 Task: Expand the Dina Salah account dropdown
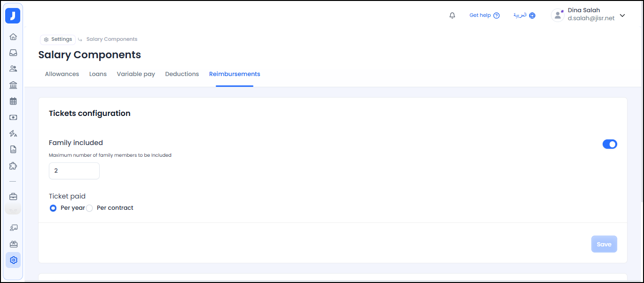point(622,15)
